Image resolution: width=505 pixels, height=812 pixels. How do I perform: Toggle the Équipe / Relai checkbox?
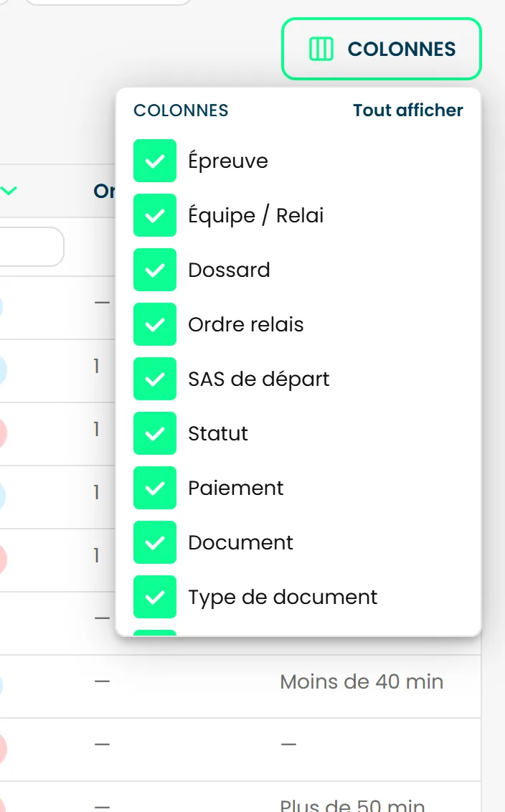point(155,215)
